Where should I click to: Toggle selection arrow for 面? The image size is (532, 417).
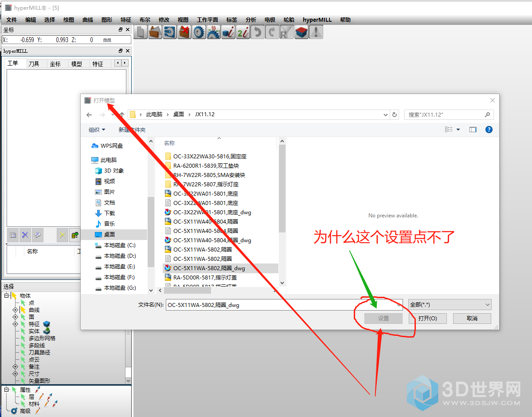23,317
